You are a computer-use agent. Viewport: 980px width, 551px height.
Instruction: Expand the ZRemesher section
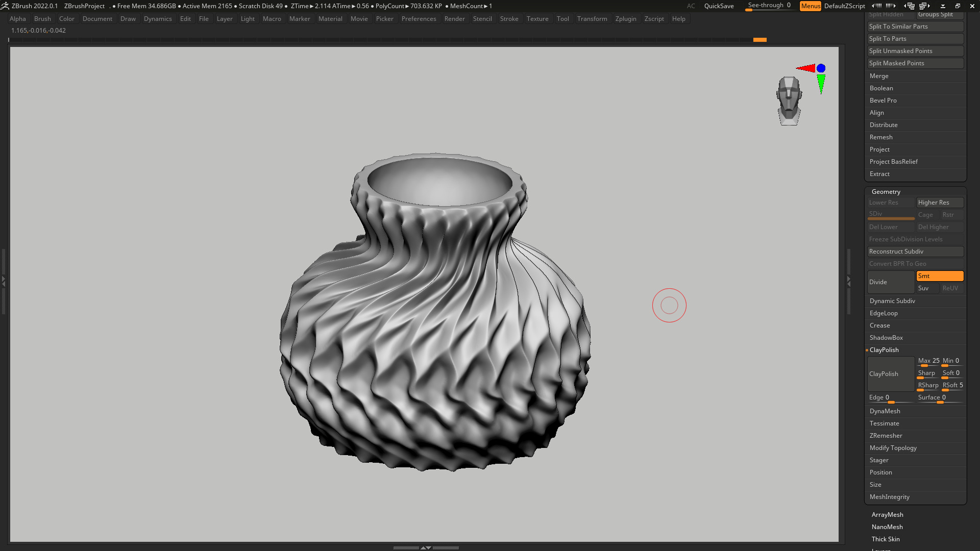point(886,436)
